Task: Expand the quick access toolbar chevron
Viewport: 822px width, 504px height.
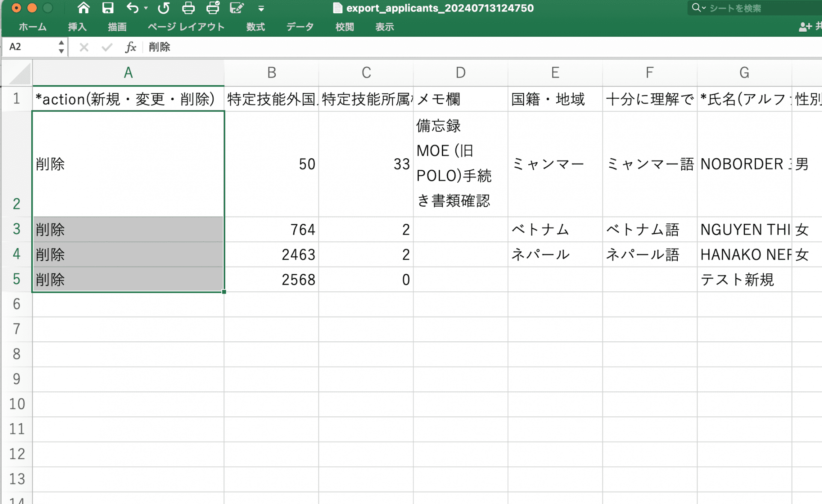Action: coord(261,8)
